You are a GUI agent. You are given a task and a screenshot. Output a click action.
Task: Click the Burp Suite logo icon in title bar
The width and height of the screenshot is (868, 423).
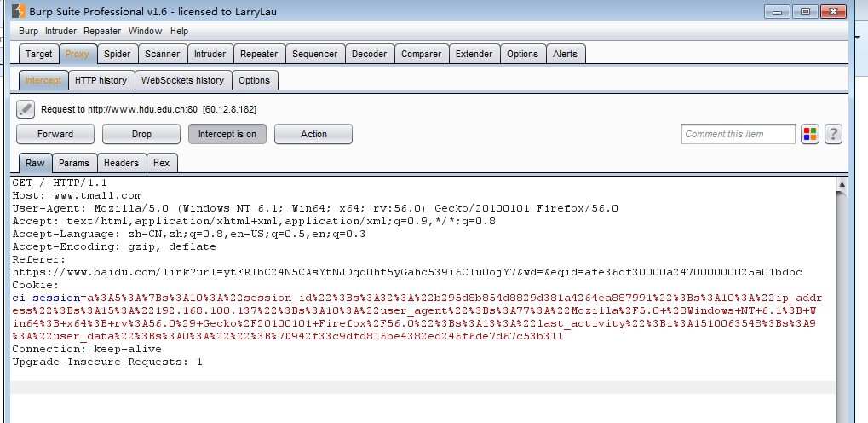click(x=18, y=11)
